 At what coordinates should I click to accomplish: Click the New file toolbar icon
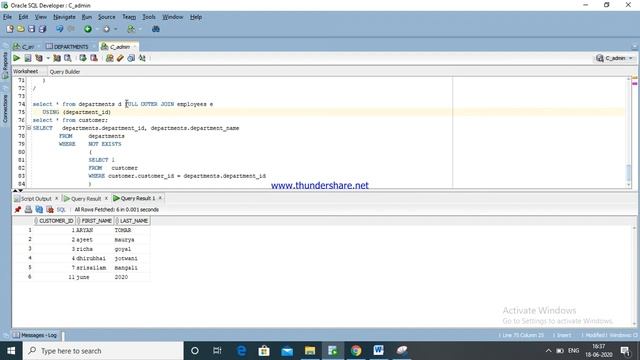pyautogui.click(x=10, y=29)
